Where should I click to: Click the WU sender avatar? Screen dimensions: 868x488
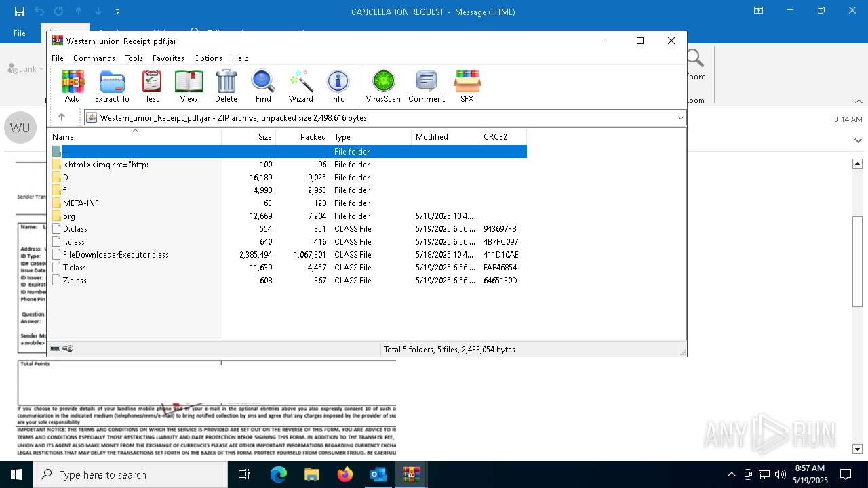(x=20, y=127)
